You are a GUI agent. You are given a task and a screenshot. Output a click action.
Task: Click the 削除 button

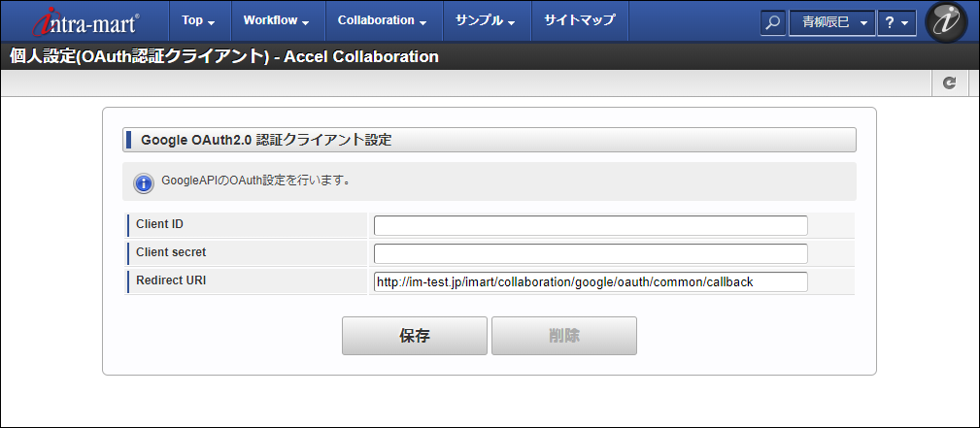563,336
